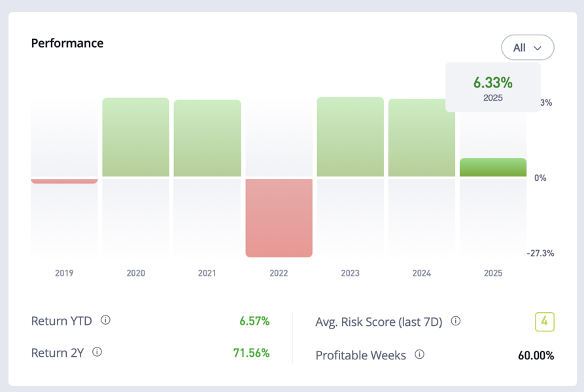Click the 2022 year axis label
The height and width of the screenshot is (392, 584).
coord(279,273)
